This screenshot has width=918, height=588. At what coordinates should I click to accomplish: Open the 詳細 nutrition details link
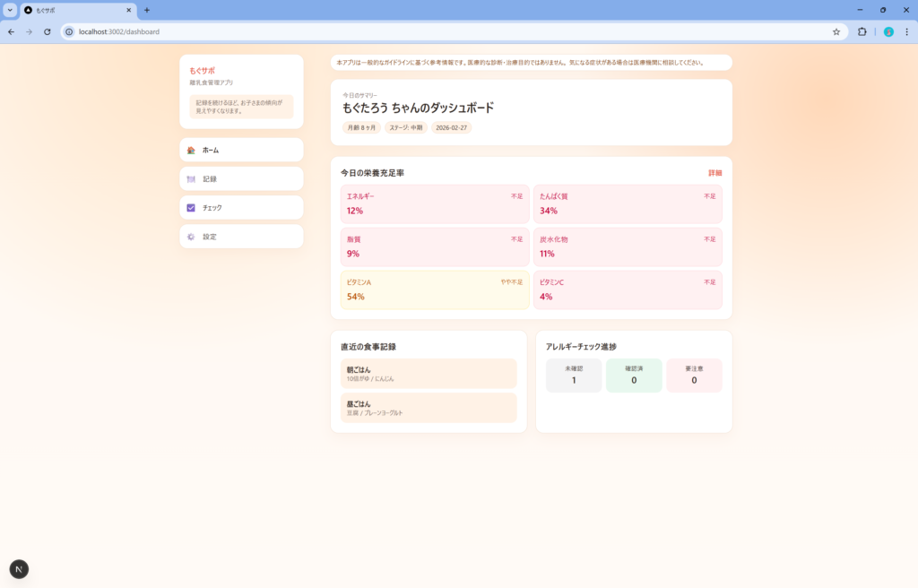pos(714,173)
